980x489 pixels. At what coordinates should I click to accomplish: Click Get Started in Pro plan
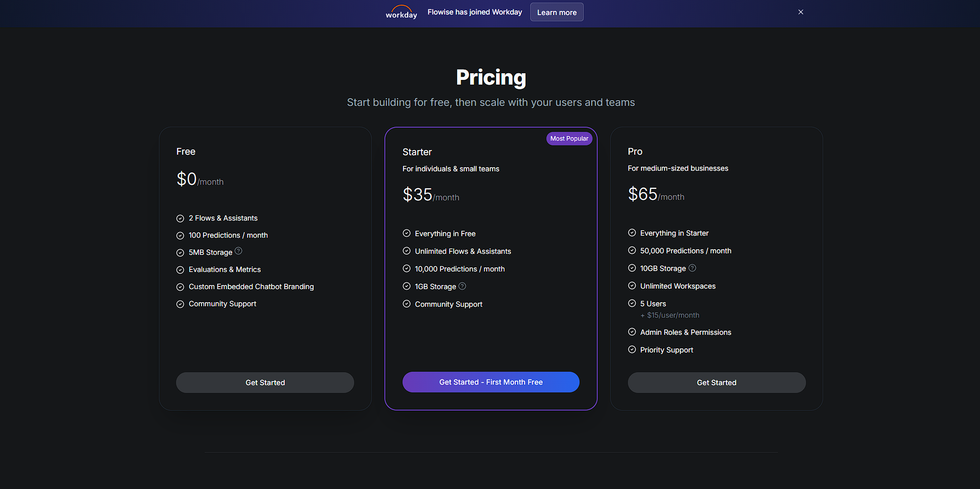point(716,383)
